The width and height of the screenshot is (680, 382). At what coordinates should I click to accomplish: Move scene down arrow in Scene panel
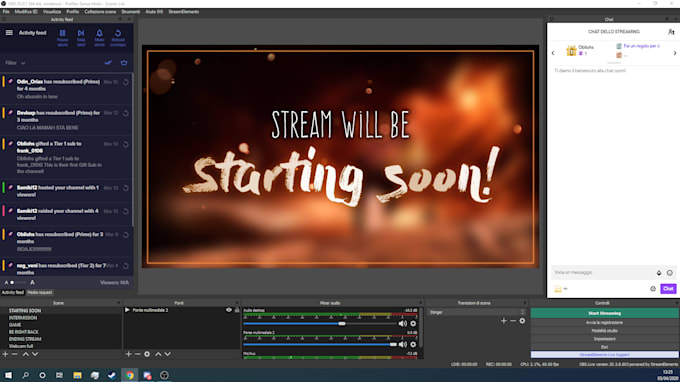point(35,354)
